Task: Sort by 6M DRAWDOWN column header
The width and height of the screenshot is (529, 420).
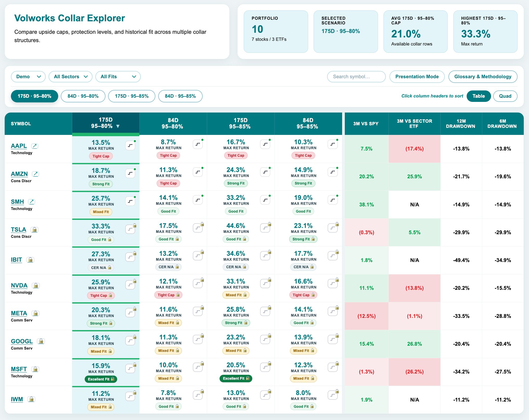Action: tap(502, 123)
